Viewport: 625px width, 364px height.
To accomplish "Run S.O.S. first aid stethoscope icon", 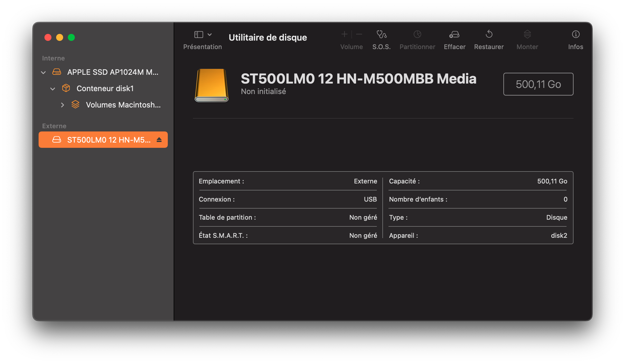I will tap(381, 34).
